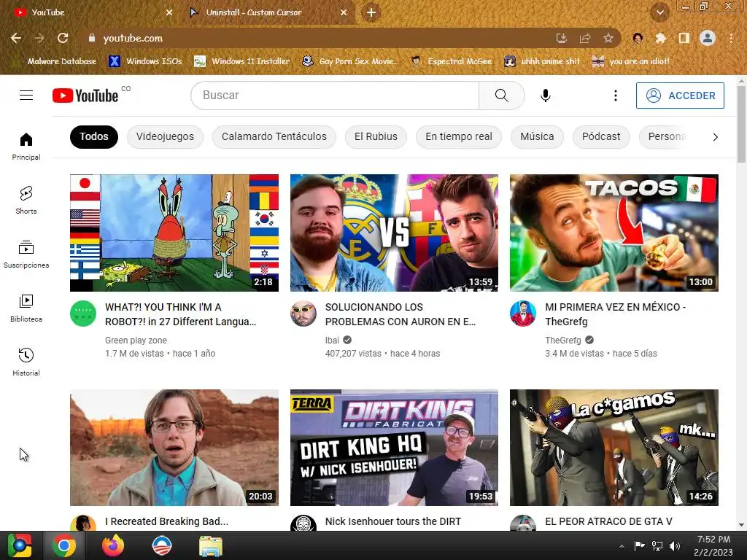Open Ibai channel avatar
This screenshot has height=560, width=747.
[303, 314]
